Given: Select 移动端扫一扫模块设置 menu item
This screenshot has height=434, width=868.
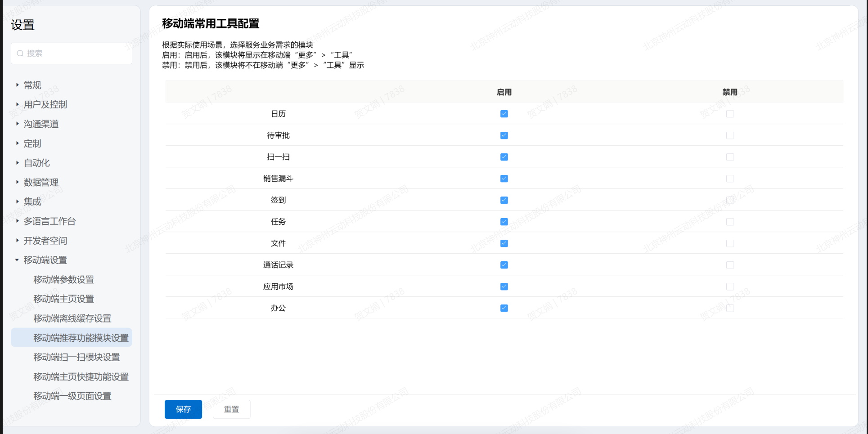Looking at the screenshot, I should click(76, 357).
